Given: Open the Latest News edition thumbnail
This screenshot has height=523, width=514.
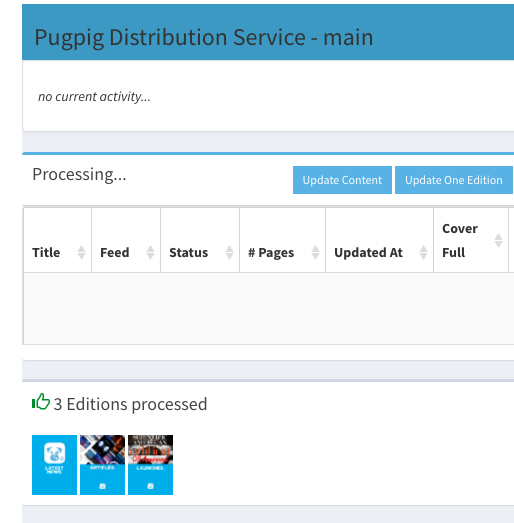Looking at the screenshot, I should 54,465.
